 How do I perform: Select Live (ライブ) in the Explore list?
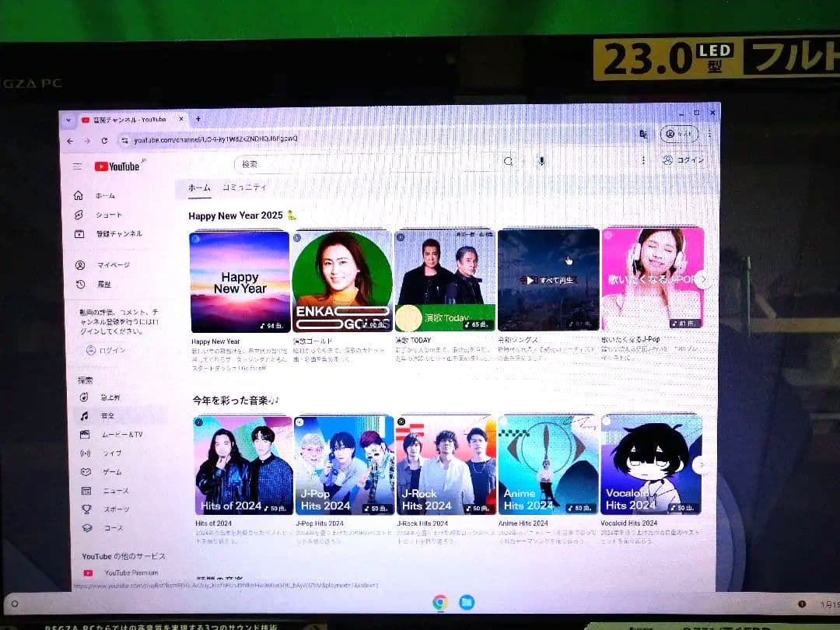pos(110,453)
